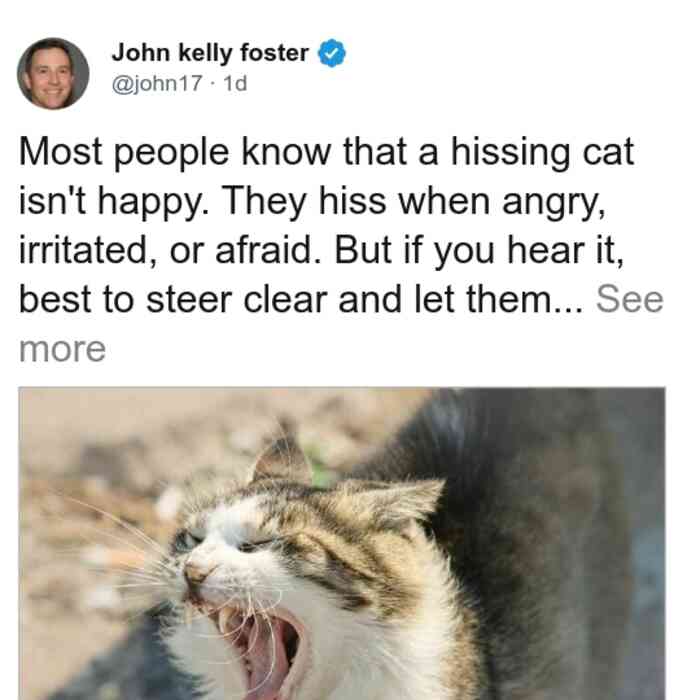
Task: Click the word "Most" opening the post
Action: pyautogui.click(x=61, y=152)
